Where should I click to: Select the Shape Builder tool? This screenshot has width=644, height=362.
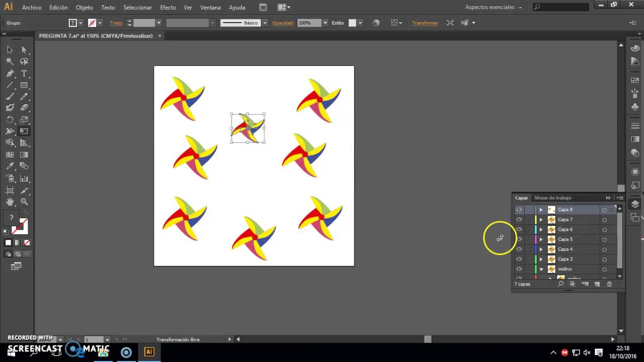10,143
